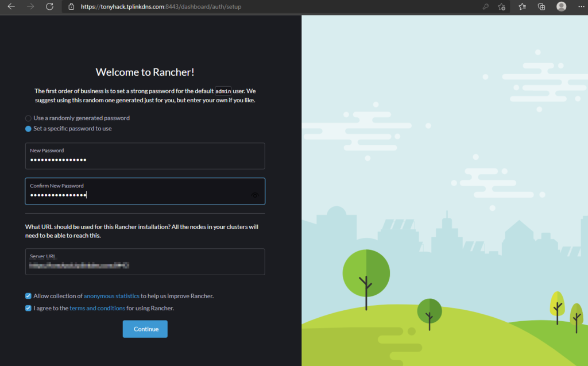Click the browser forward arrow
This screenshot has width=588, height=366.
tap(30, 6)
